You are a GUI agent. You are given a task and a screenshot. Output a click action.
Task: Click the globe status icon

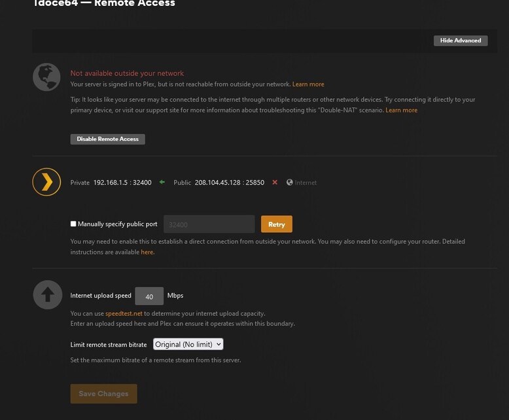pyautogui.click(x=46, y=77)
